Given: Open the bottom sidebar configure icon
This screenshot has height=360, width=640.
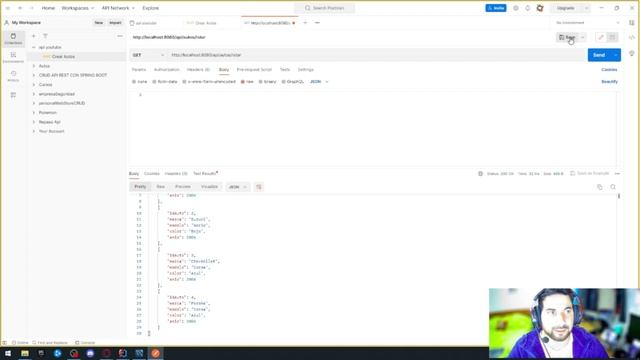Looking at the screenshot, I should 13,95.
